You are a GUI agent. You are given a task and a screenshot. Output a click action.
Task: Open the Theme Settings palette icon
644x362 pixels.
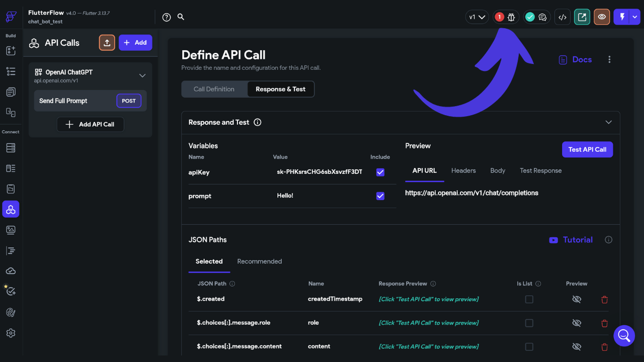tap(11, 312)
